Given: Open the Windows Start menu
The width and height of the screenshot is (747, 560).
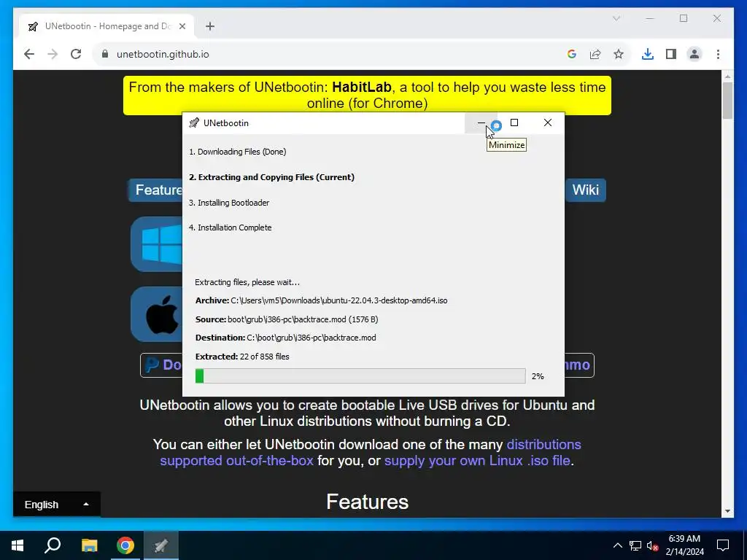Looking at the screenshot, I should coord(18,545).
